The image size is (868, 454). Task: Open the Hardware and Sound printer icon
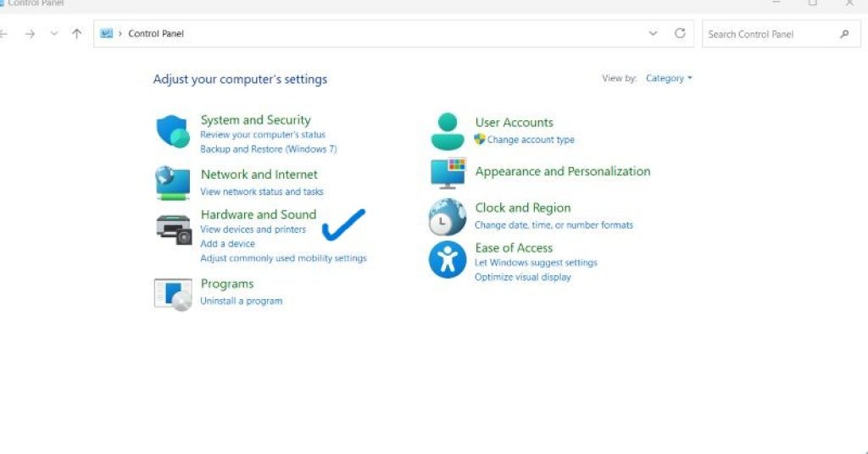pyautogui.click(x=174, y=230)
